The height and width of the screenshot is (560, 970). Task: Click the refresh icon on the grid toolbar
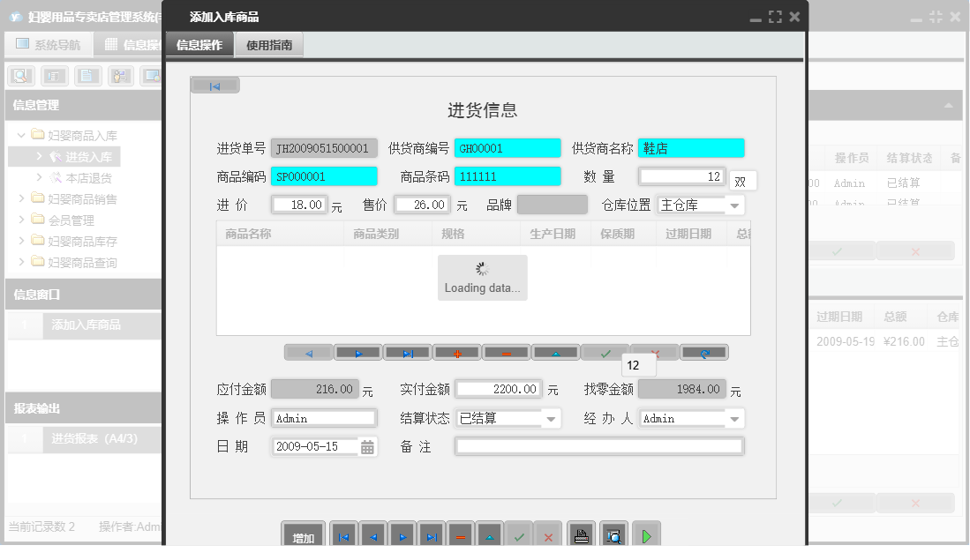tap(704, 352)
